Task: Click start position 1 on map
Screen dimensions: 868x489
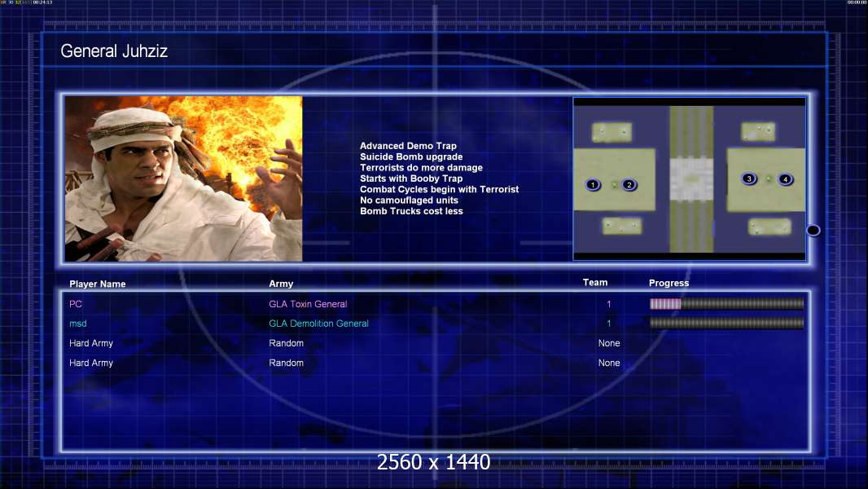Action: 593,185
